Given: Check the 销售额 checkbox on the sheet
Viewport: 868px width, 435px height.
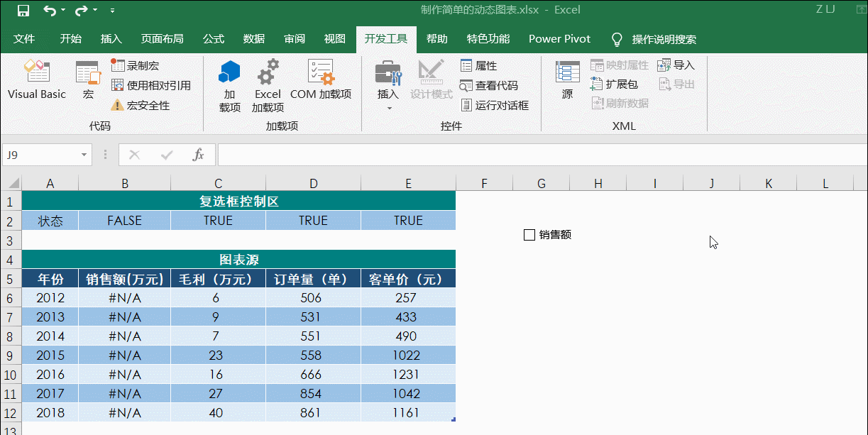Looking at the screenshot, I should pos(529,234).
